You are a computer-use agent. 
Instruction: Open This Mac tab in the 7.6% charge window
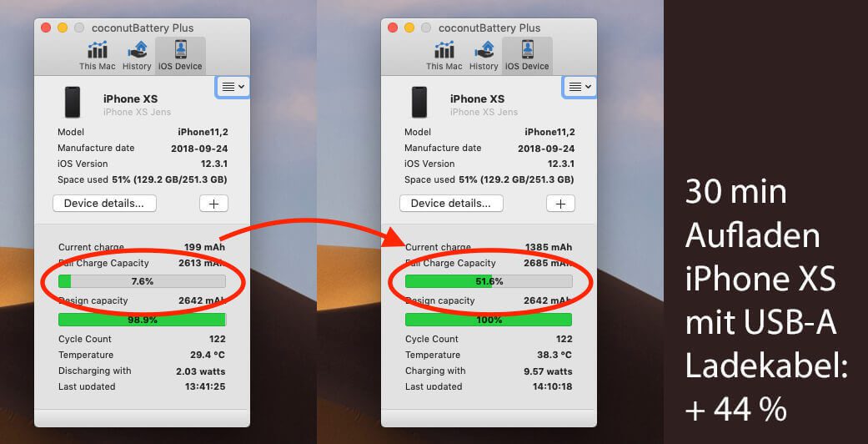tap(98, 55)
